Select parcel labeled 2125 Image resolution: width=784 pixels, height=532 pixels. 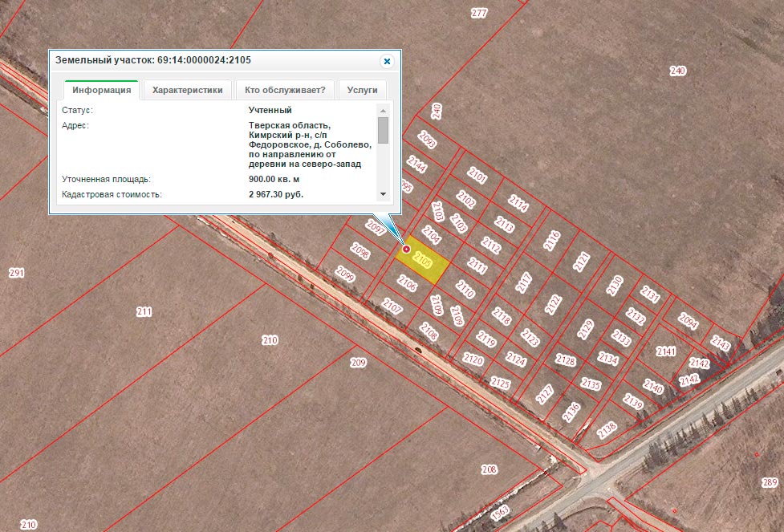(501, 383)
